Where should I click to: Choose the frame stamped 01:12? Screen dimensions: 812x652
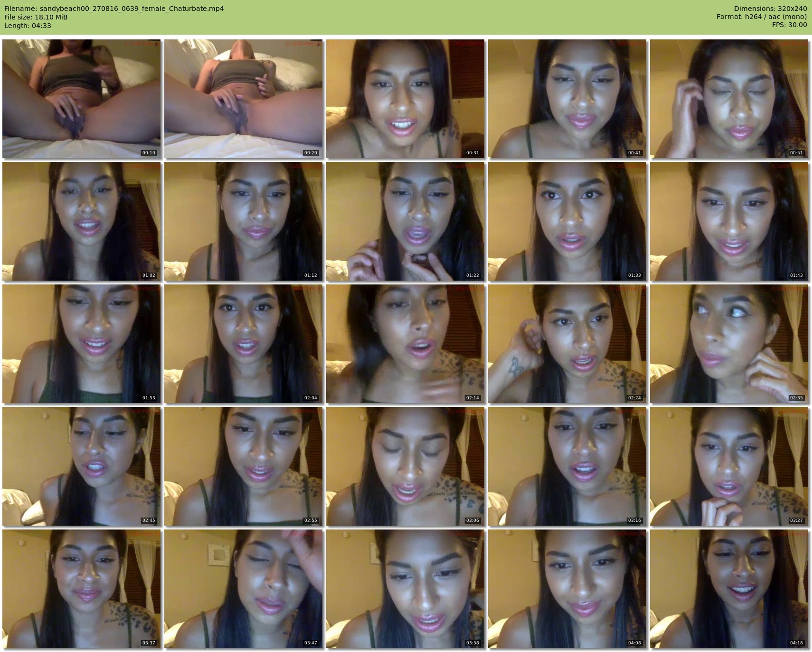pyautogui.click(x=244, y=221)
